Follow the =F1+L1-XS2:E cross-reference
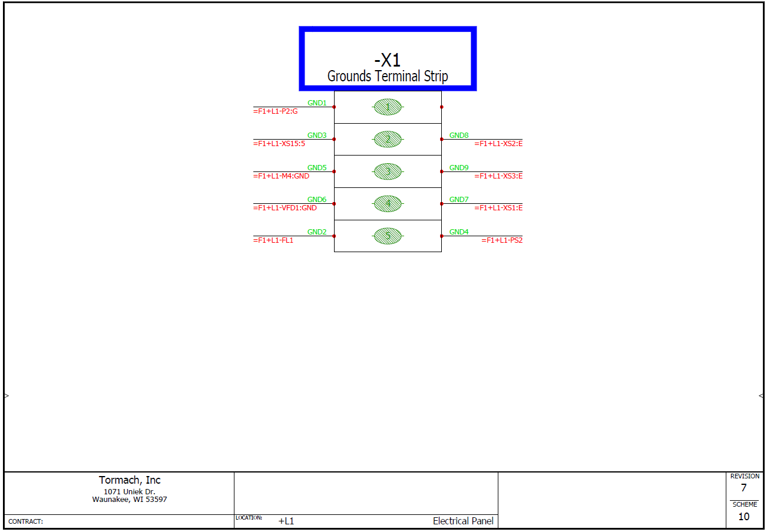Image resolution: width=767 pixels, height=532 pixels. (498, 144)
